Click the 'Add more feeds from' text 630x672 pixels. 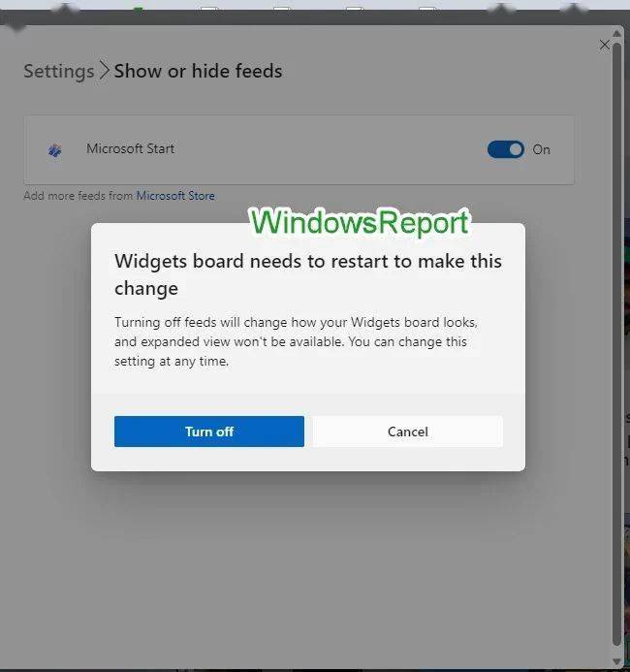[78, 196]
